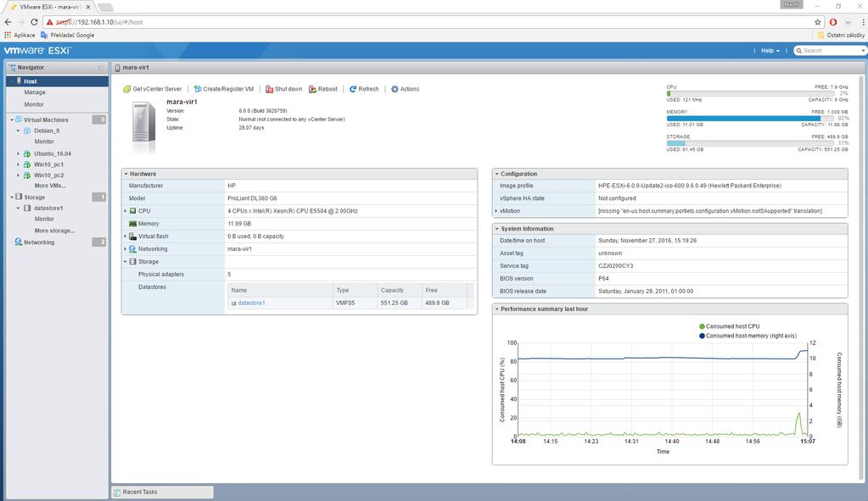Collapse the Configuration panel
Screen dimensions: 868x501
(x=497, y=174)
